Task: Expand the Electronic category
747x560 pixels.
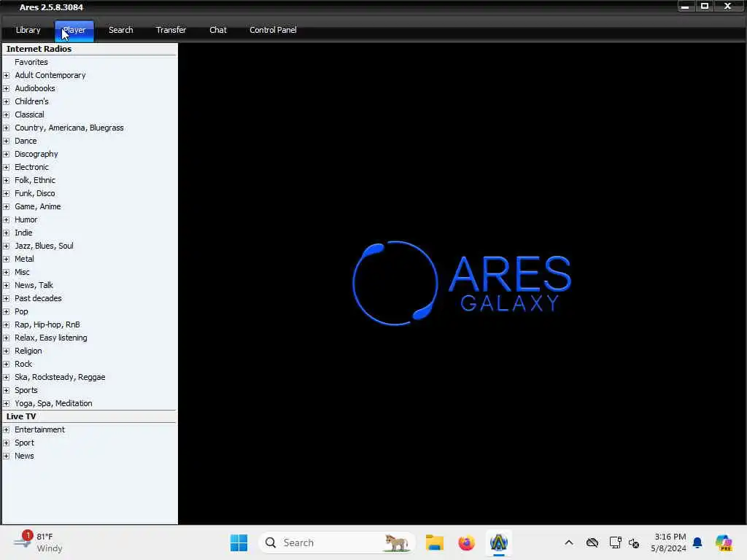Action: [x=6, y=167]
